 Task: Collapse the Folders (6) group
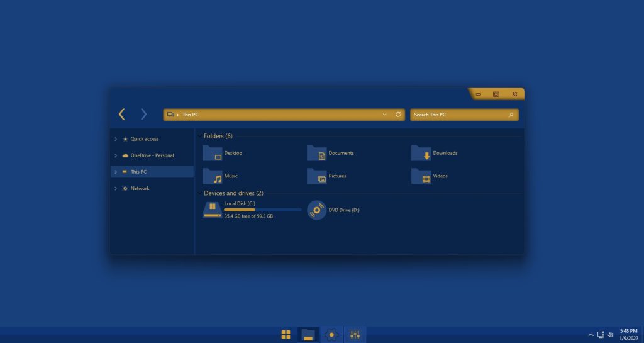pyautogui.click(x=199, y=136)
